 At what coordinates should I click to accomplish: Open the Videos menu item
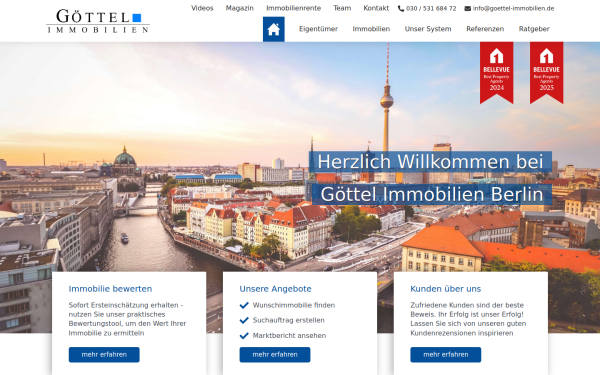coord(202,8)
